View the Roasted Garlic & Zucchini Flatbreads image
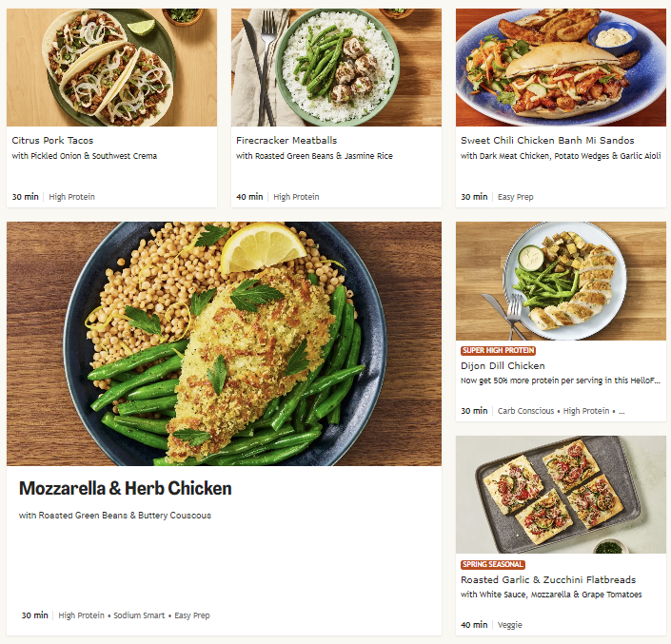Viewport: 671px width, 644px height. pyautogui.click(x=561, y=495)
